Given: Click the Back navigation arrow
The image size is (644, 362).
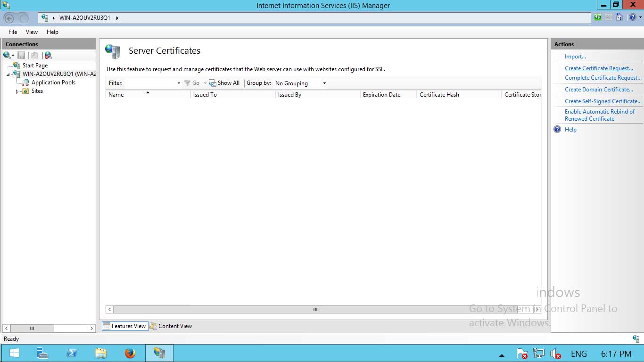Looking at the screenshot, I should pyautogui.click(x=9, y=18).
